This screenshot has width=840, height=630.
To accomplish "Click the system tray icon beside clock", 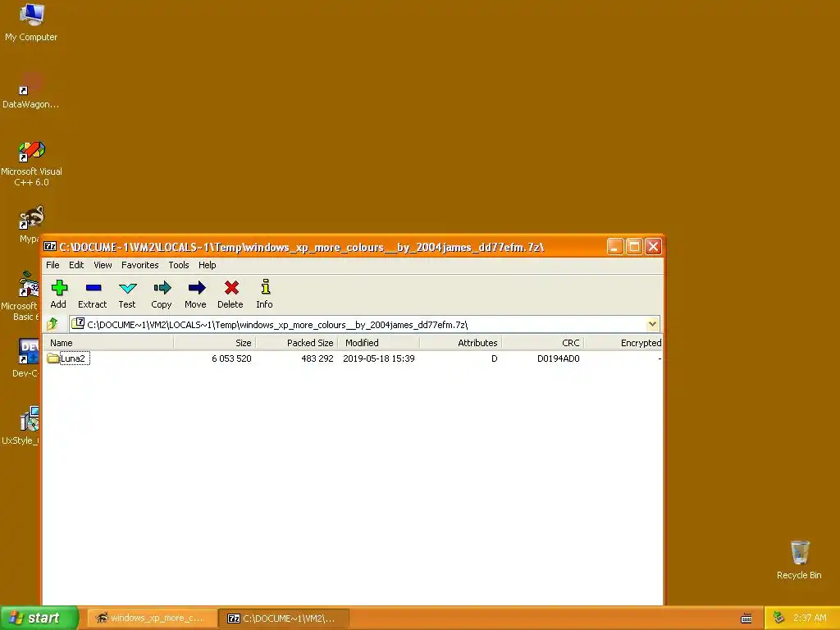I will pyautogui.click(x=778, y=618).
